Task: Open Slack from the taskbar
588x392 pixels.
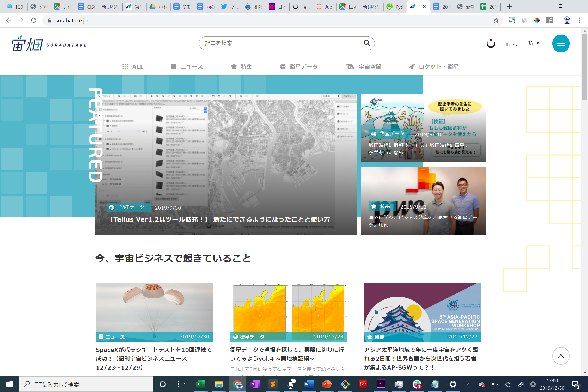Action: coord(417,384)
